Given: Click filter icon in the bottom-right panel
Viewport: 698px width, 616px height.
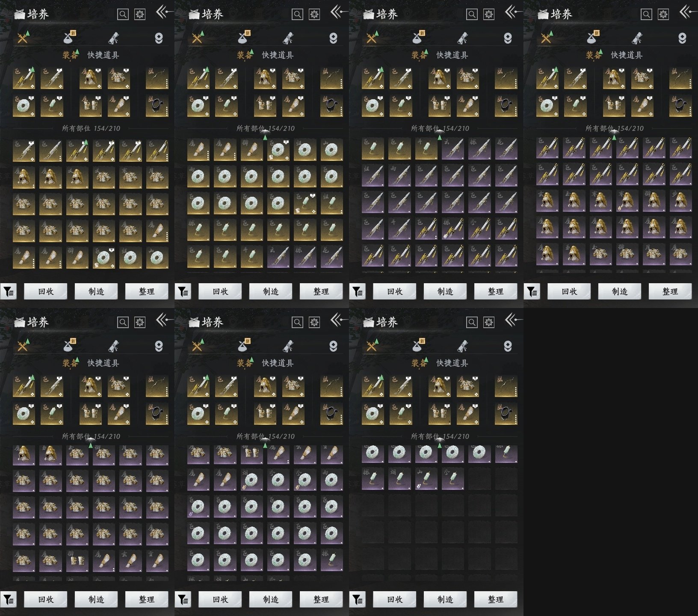Looking at the screenshot, I should [x=358, y=600].
